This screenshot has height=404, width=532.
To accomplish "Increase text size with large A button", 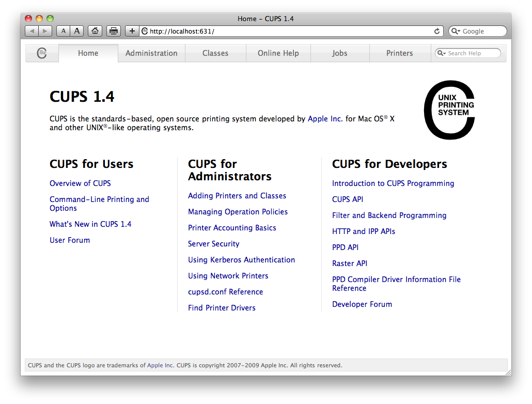I will tap(77, 31).
